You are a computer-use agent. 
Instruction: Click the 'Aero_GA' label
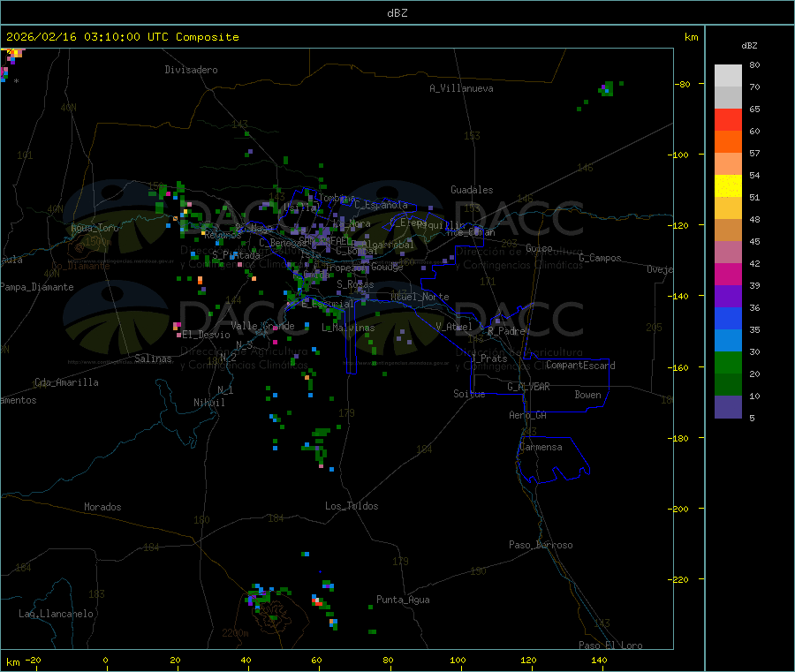pos(528,415)
